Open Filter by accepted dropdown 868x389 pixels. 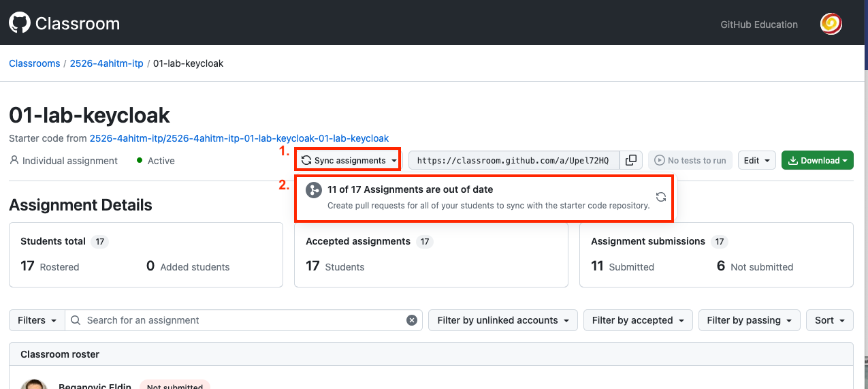point(638,320)
